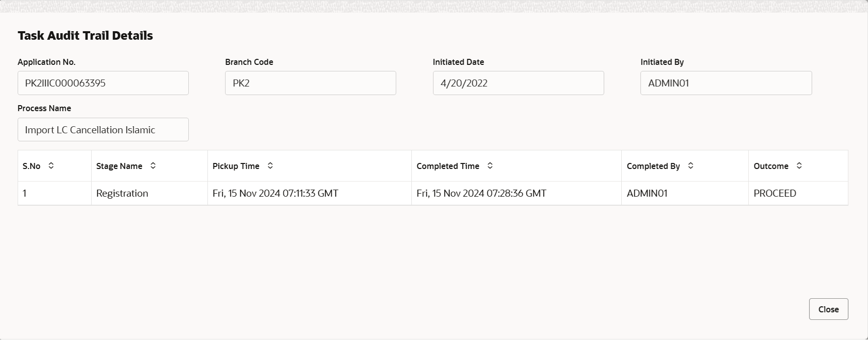Image resolution: width=868 pixels, height=340 pixels.
Task: Close the Task Audit Trail dialog
Action: click(x=828, y=309)
